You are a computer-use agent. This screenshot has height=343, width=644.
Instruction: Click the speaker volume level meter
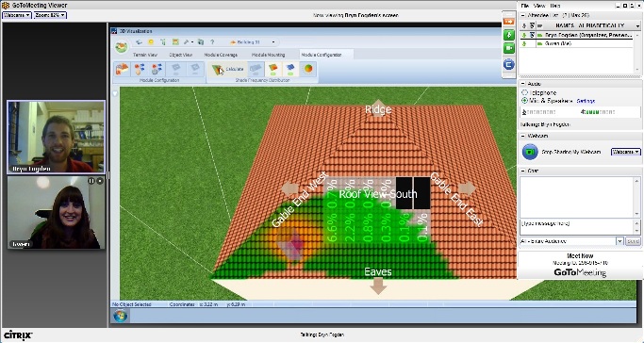point(598,112)
